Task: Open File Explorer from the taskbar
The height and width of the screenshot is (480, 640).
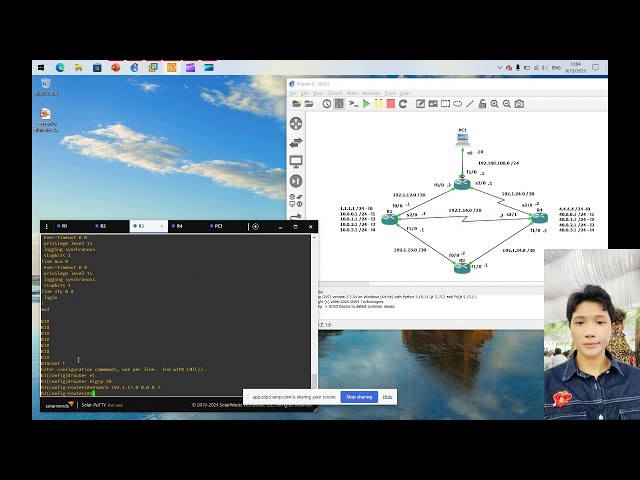Action: pyautogui.click(x=78, y=68)
